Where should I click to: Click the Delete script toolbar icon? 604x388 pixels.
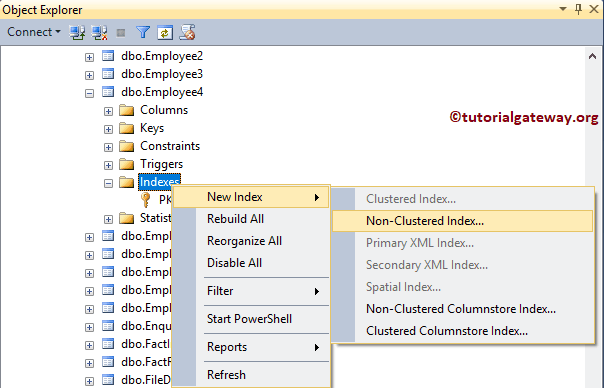click(188, 32)
